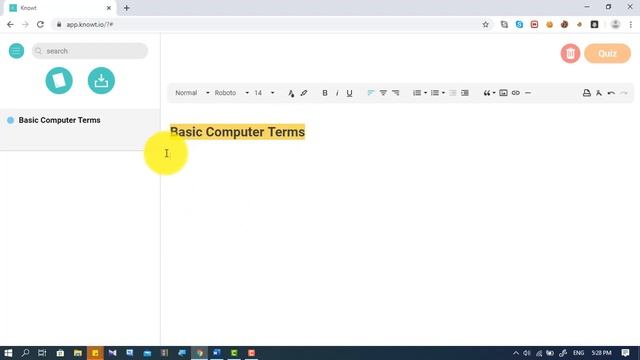The image size is (640, 360).
Task: Open Microsoft Word from the taskbar
Action: pos(217,353)
